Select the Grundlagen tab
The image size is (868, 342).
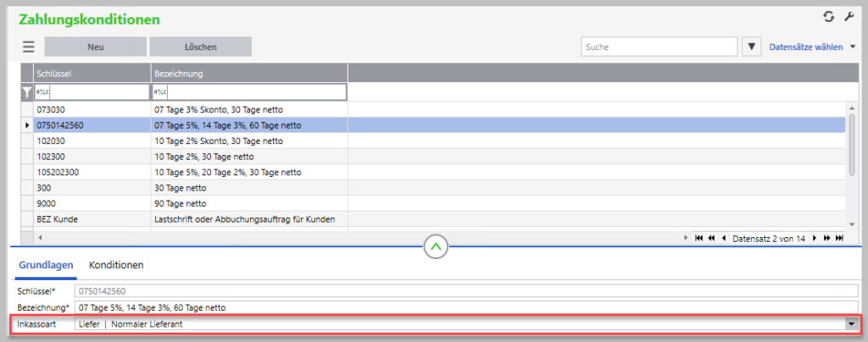point(46,265)
